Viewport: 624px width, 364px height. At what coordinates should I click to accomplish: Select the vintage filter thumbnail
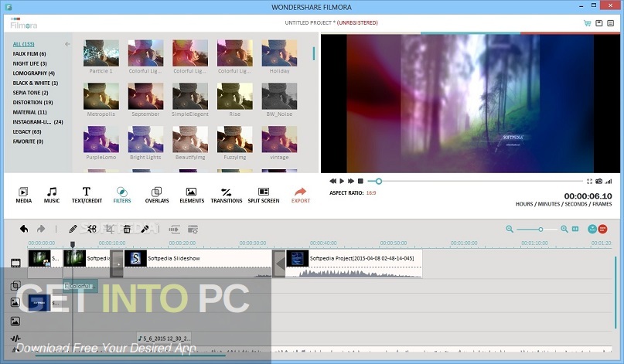[279, 139]
